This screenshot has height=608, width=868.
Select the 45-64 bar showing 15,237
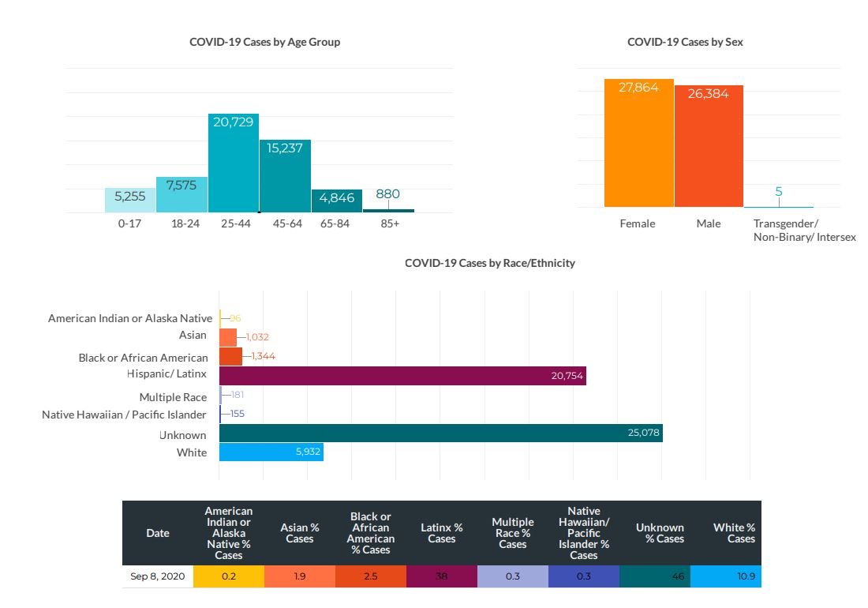(285, 176)
